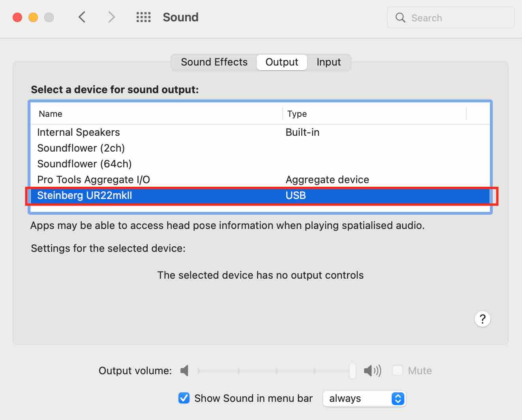Switch to the Sound Effects tab
522x420 pixels.
pyautogui.click(x=214, y=62)
